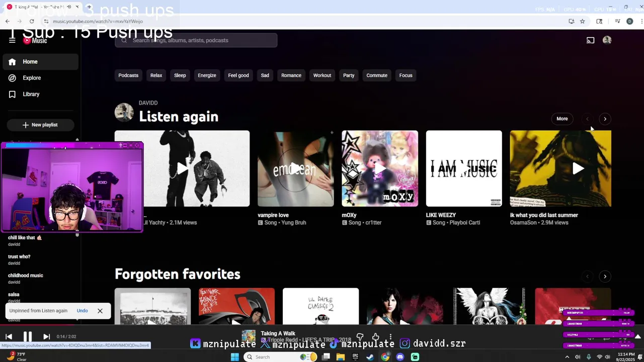Open Discord from the taskbar
The height and width of the screenshot is (362, 644).
click(400, 357)
